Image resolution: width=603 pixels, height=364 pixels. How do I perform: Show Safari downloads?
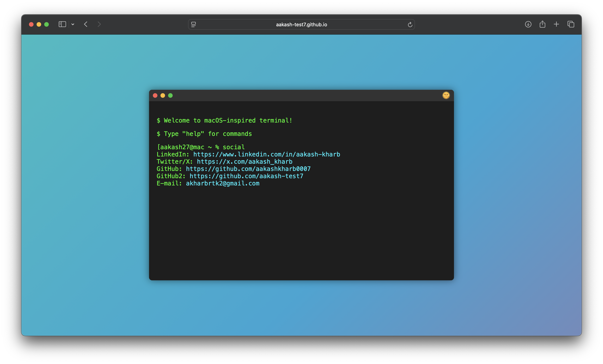[528, 24]
